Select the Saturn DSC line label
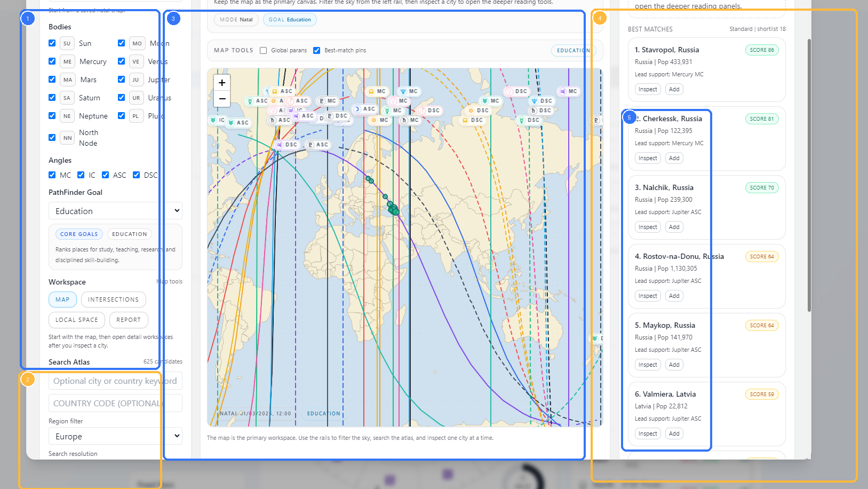Viewport: 868px width, 489px height. (x=540, y=111)
